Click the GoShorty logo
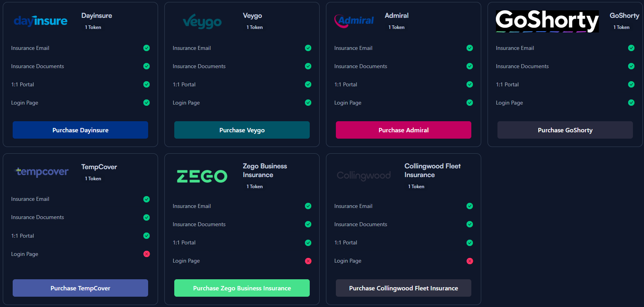The width and height of the screenshot is (644, 307). 547,21
